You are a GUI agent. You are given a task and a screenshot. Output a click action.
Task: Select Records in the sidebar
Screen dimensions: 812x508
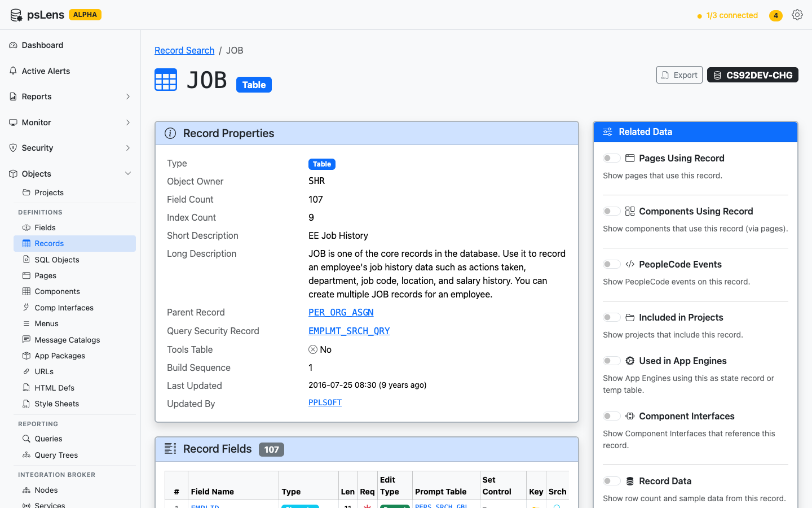pyautogui.click(x=74, y=243)
